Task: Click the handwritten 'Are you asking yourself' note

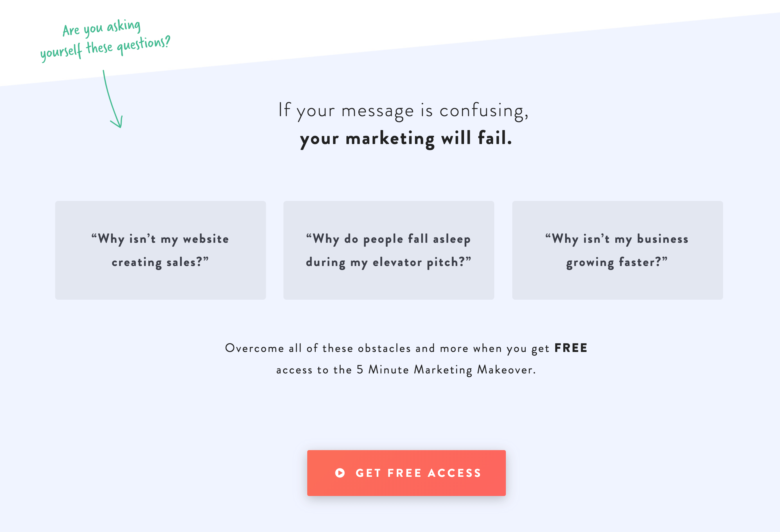Action: click(105, 40)
